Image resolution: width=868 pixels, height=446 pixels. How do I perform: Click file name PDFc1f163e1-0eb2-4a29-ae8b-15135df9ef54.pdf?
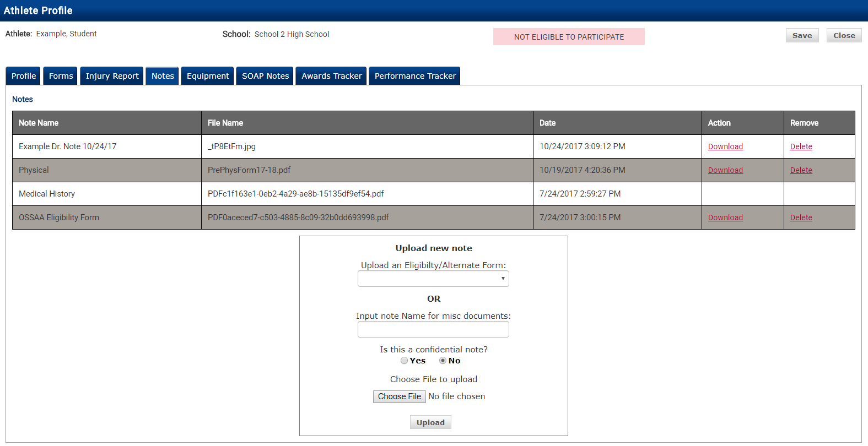295,194
